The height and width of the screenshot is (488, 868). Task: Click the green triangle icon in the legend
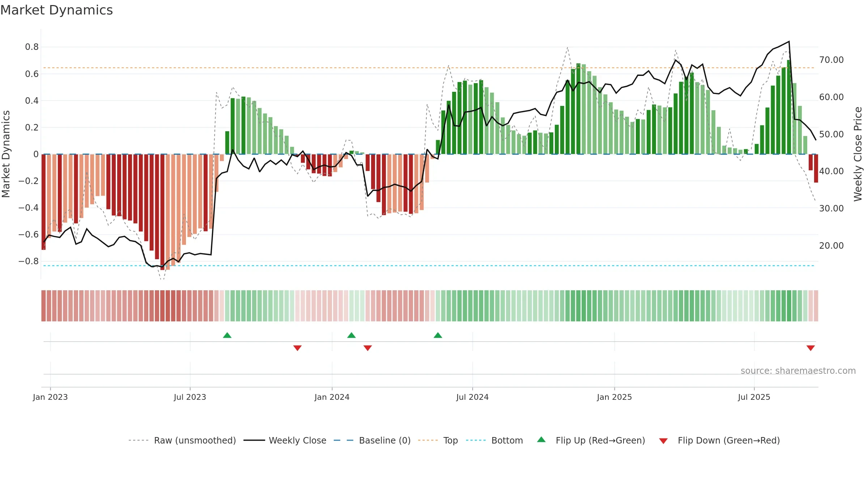[541, 440]
